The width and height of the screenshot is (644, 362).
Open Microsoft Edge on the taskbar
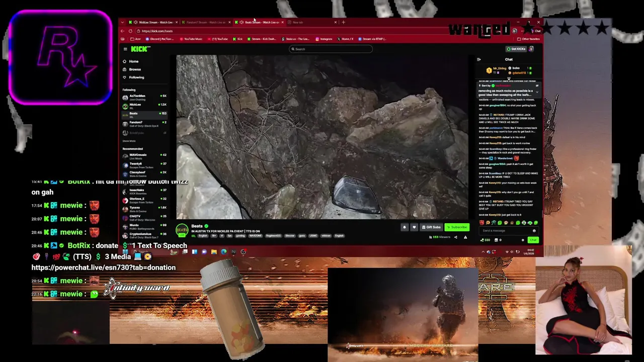[223, 252]
